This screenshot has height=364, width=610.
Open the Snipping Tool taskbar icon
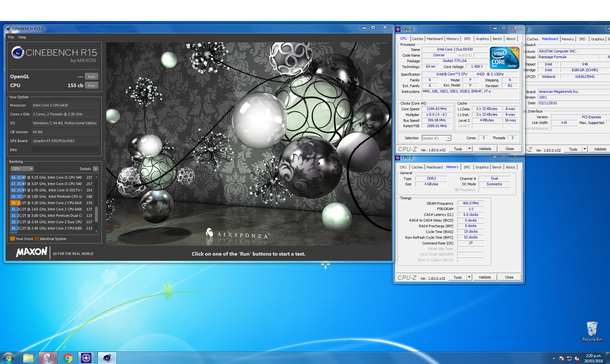48,358
